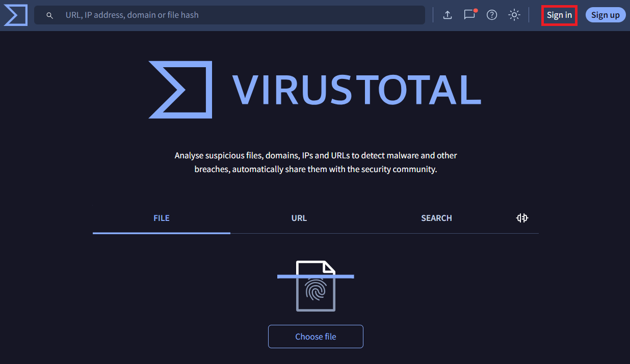Viewport: 630px width, 364px height.
Task: Open the notifications speech bubble icon
Action: (x=469, y=15)
